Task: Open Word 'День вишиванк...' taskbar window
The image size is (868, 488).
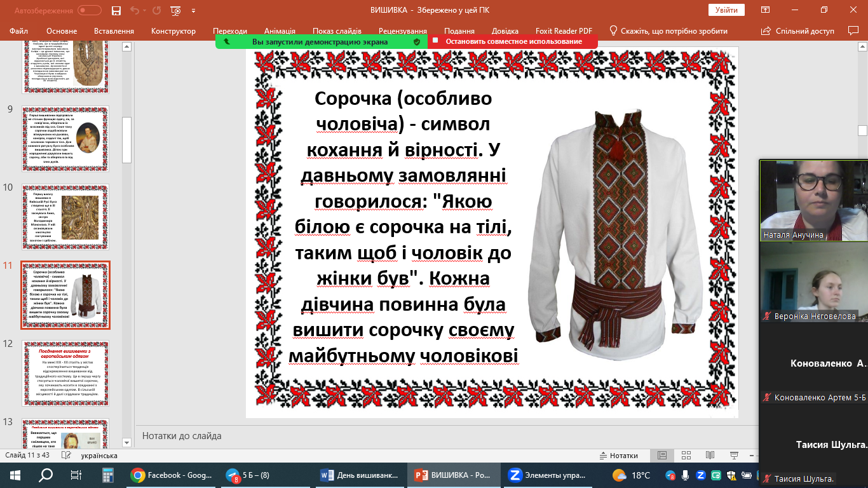Action: click(360, 475)
